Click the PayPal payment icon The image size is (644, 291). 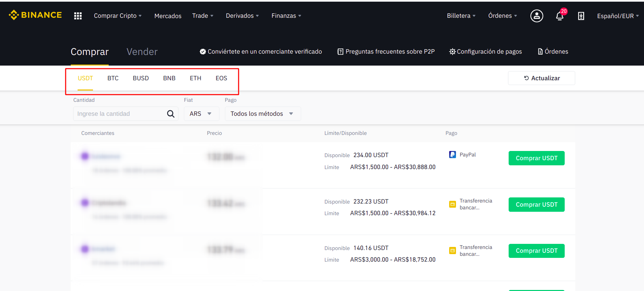click(x=453, y=155)
